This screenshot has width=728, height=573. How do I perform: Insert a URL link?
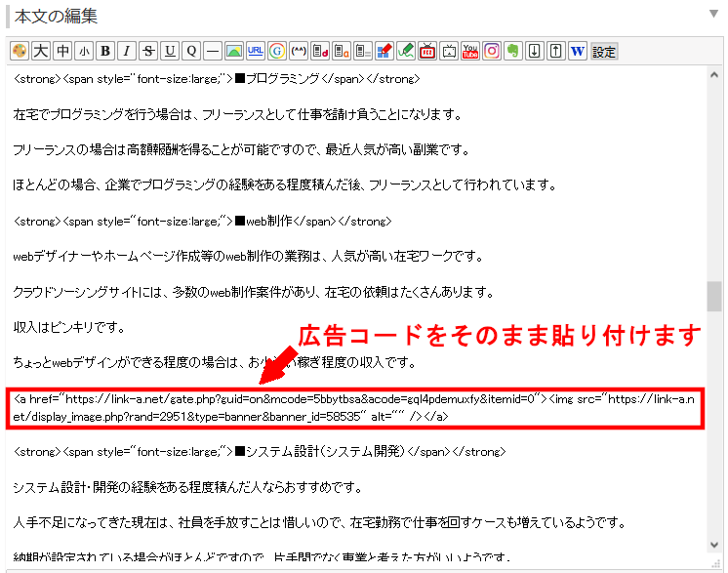coord(256,51)
